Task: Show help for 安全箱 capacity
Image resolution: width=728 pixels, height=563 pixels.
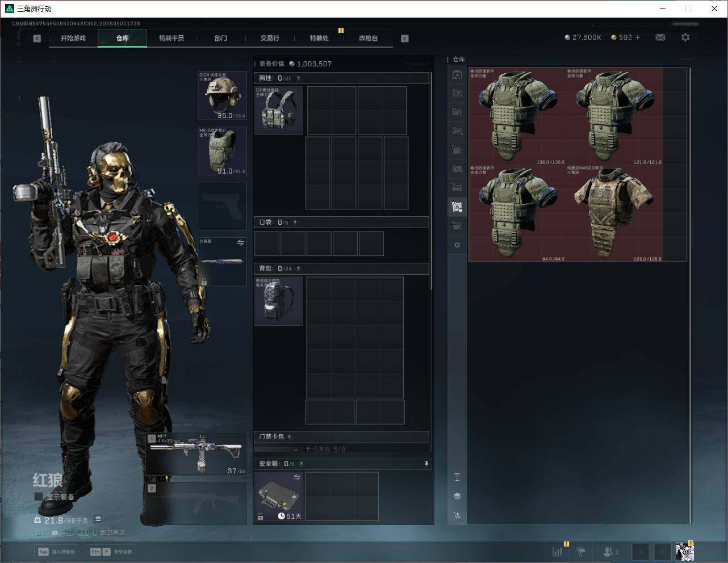Action: 301,464
